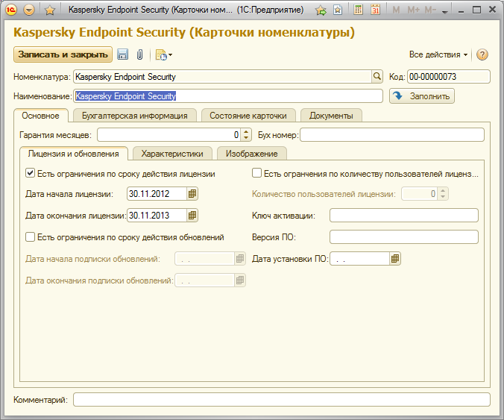Click the Бух номер input field

pyautogui.click(x=392, y=135)
